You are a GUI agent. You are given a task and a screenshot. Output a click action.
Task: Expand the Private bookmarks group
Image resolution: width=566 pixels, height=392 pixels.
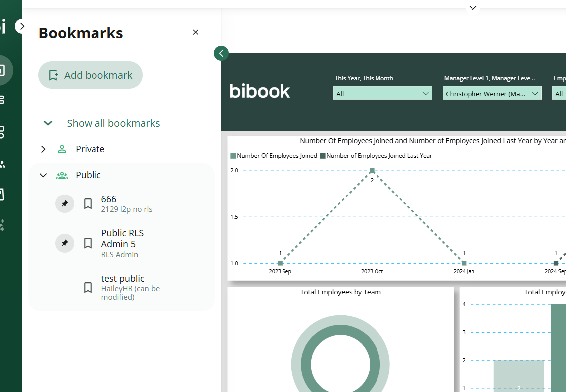tap(43, 149)
